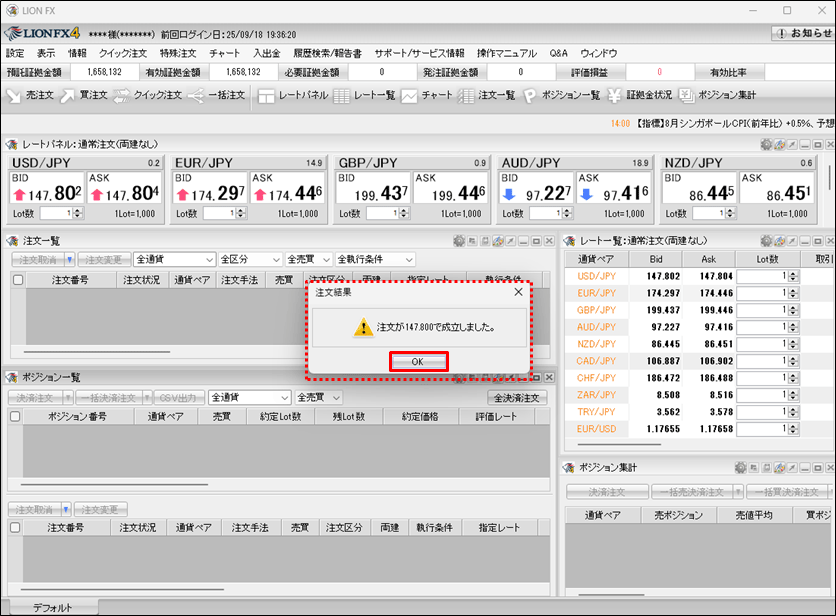Open 全通貨 dropdown in ポジション一覧
The height and width of the screenshot is (616, 836).
pos(249,397)
